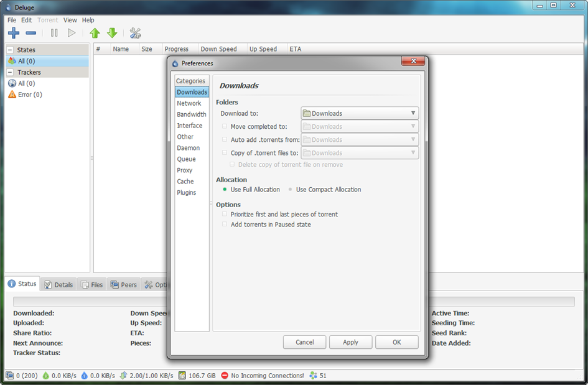
Task: Click the torrent progress bar in Status tab
Action: tap(294, 302)
